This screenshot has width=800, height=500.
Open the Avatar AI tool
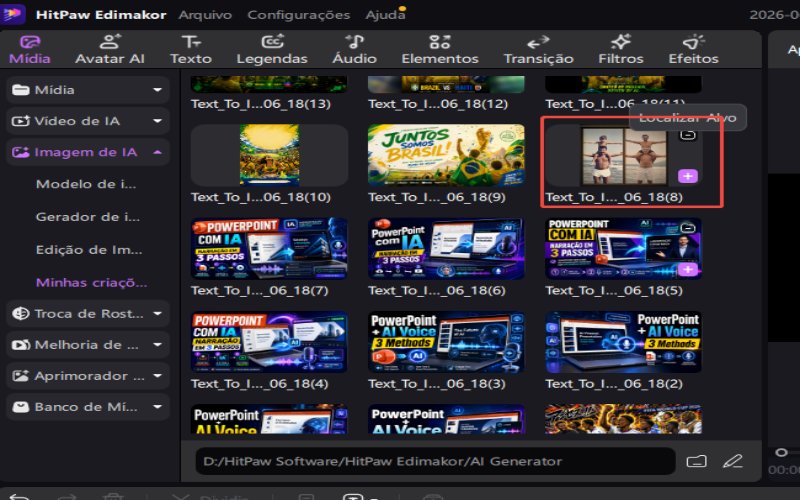110,49
